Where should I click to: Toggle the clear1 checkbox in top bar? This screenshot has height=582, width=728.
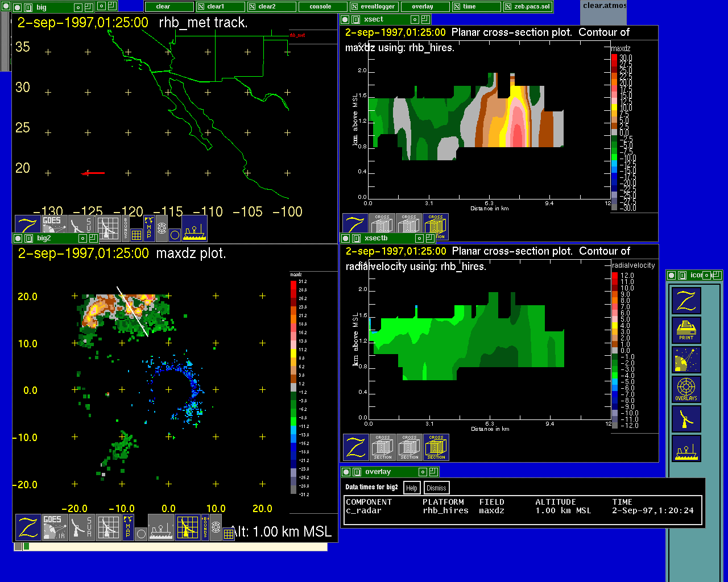(x=201, y=7)
